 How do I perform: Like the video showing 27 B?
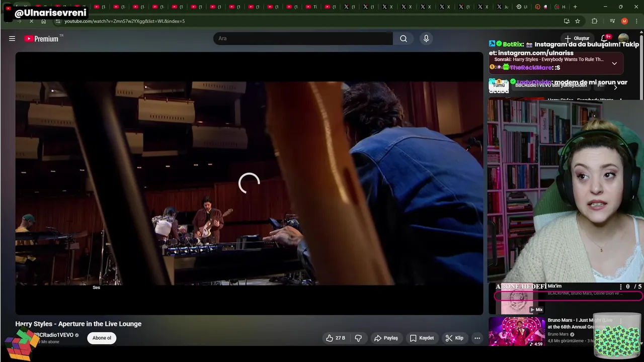[x=336, y=338]
